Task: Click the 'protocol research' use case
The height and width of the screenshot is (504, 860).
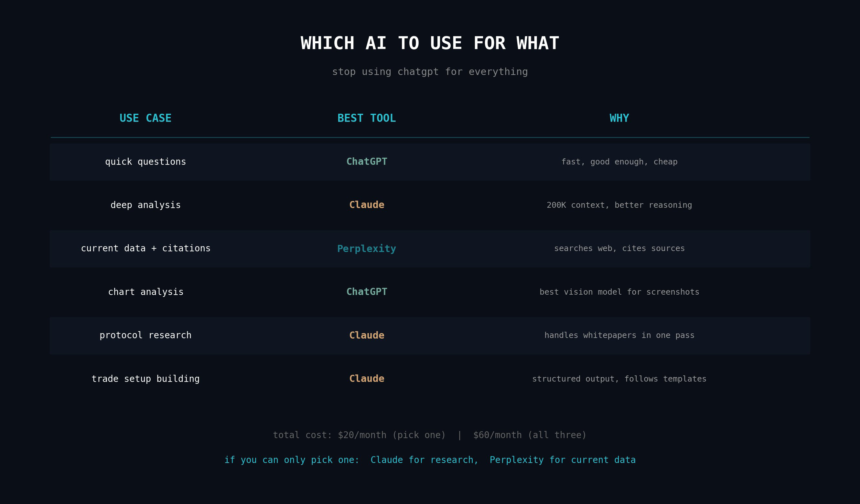Action: pos(145,335)
